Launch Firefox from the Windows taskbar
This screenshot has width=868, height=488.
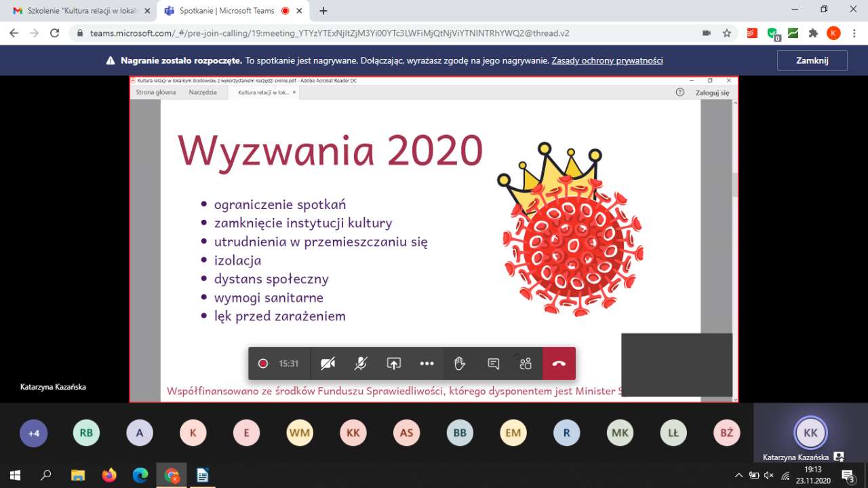(x=109, y=475)
